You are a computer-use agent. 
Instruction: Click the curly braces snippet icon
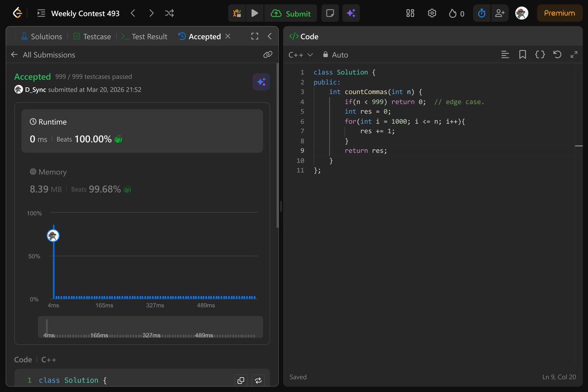coord(540,55)
